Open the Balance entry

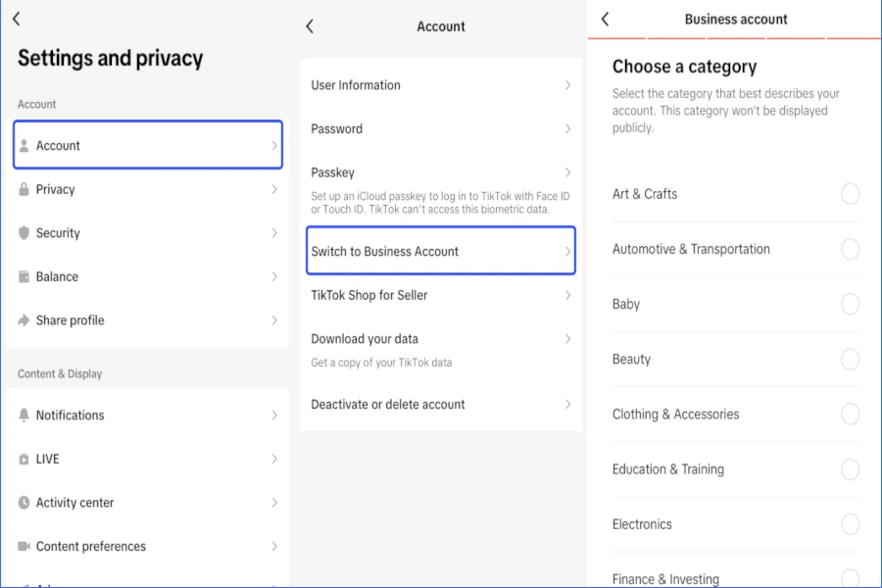click(x=148, y=276)
